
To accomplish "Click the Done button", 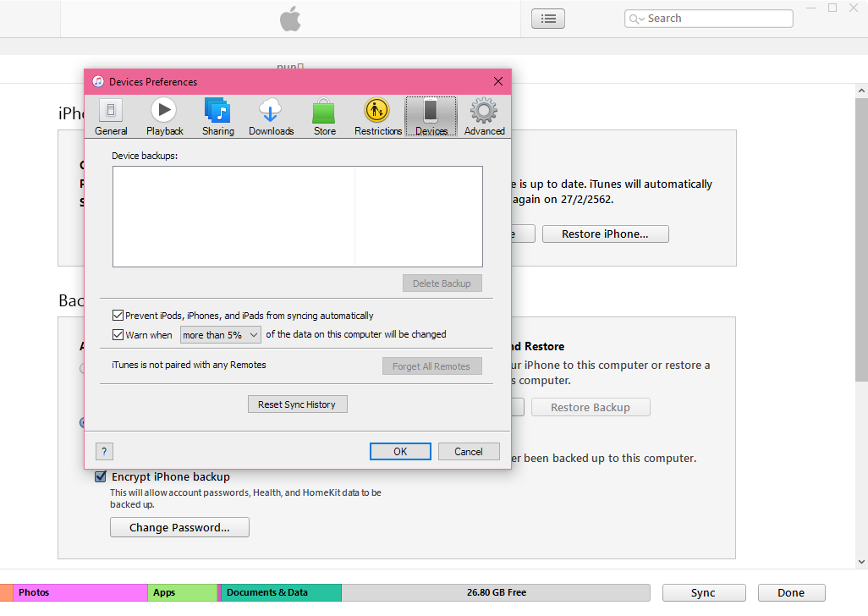I will [791, 593].
